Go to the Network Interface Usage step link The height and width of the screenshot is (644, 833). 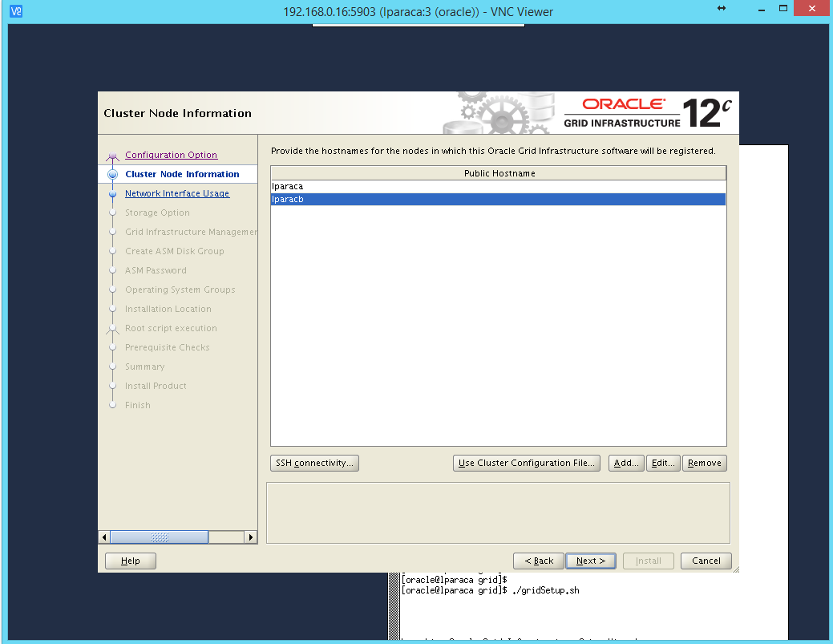pos(177,193)
